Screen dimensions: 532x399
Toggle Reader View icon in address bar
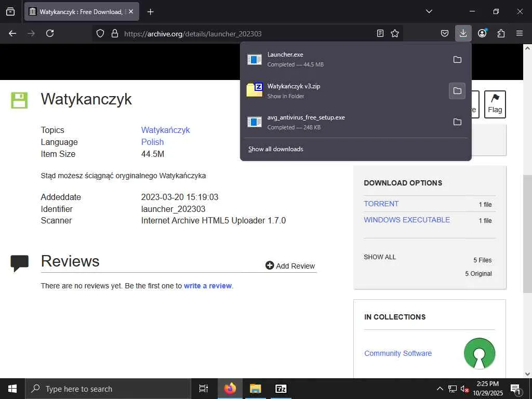click(380, 33)
